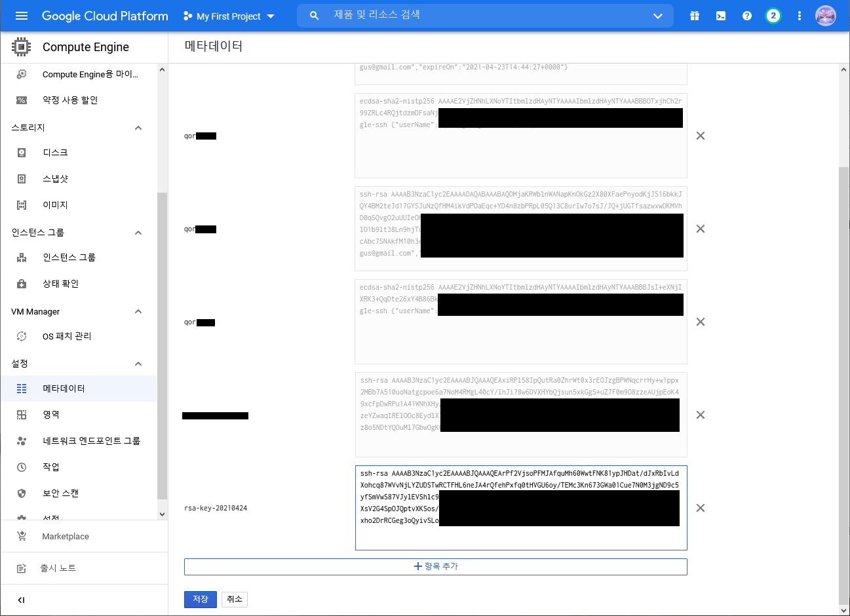
Task: Open the My First Project selector dropdown
Action: (229, 16)
